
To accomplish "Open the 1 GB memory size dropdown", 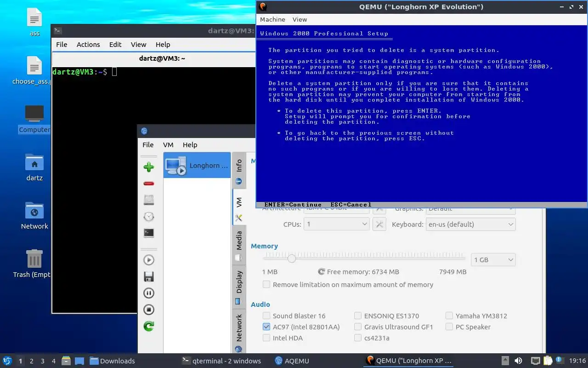I will 493,259.
